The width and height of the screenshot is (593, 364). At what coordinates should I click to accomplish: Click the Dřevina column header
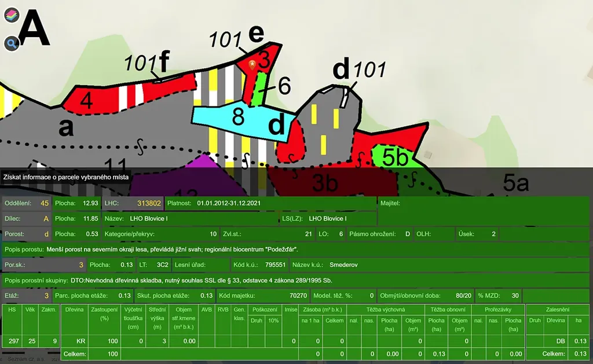(74, 310)
